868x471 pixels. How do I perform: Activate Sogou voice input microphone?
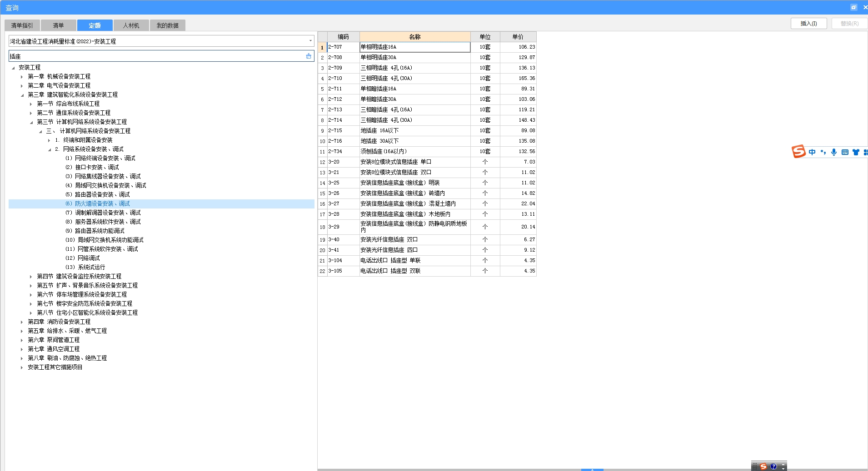tap(834, 152)
